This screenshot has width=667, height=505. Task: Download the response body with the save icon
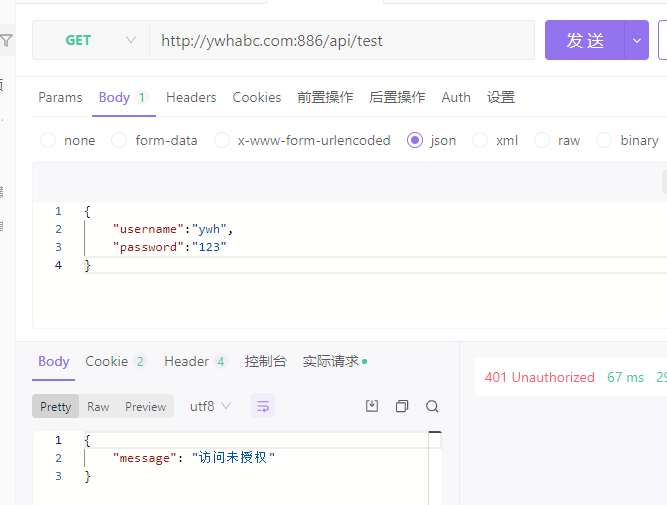click(x=372, y=406)
